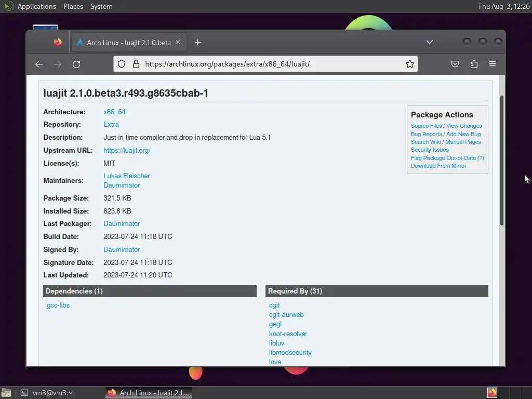Click the Firefox tray icon on bottom panel
Viewport: 532px width, 399px height.
493,393
